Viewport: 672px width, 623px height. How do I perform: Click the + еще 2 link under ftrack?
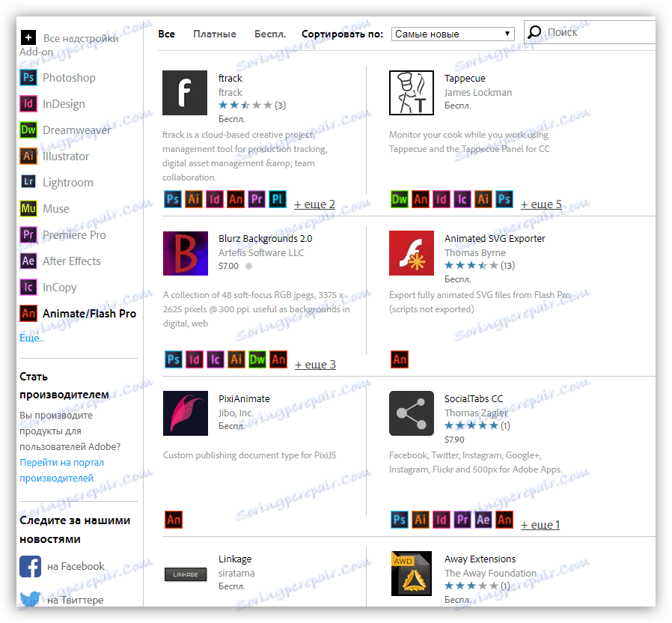314,204
